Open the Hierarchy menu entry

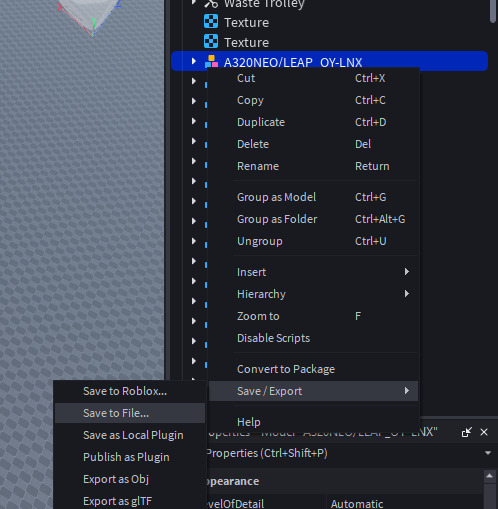coord(313,294)
